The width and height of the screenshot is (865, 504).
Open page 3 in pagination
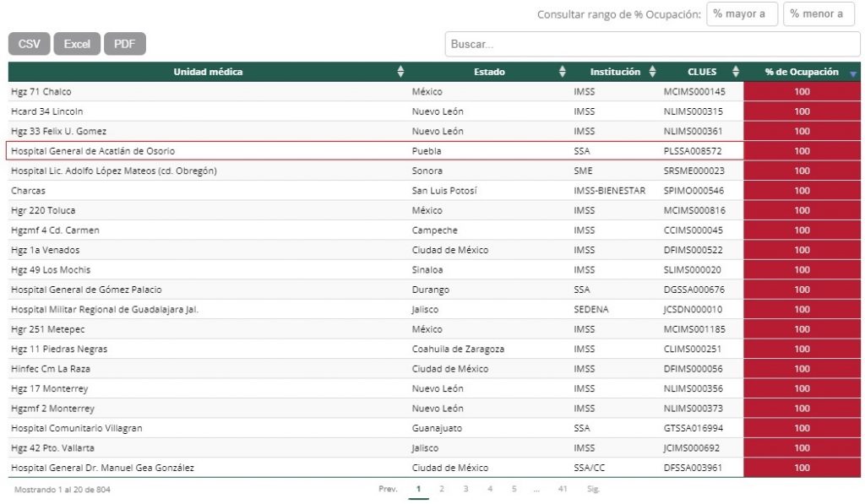pyautogui.click(x=465, y=489)
